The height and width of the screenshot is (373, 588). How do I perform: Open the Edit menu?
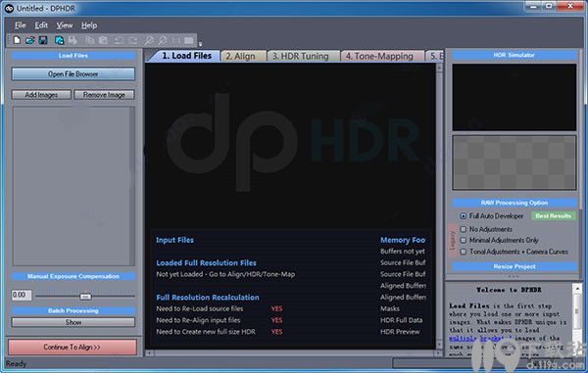(41, 25)
